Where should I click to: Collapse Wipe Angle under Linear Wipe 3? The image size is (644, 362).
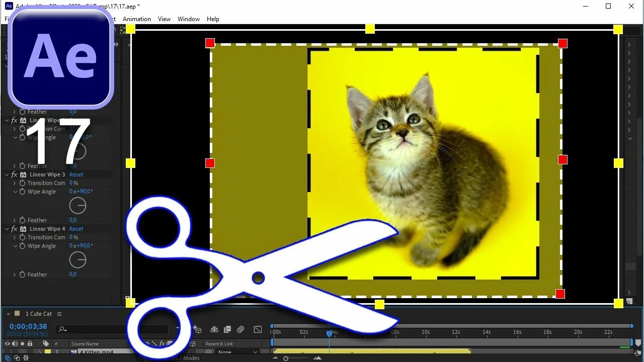coord(15,192)
